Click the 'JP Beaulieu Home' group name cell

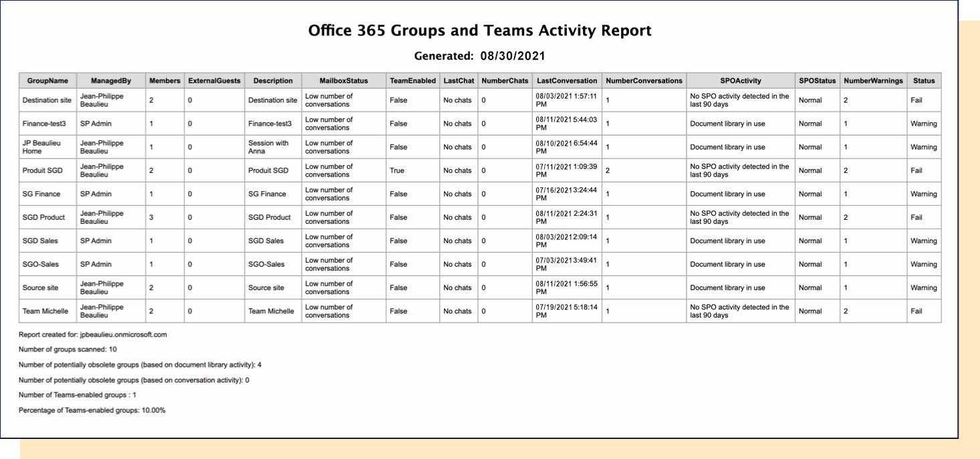(47, 147)
